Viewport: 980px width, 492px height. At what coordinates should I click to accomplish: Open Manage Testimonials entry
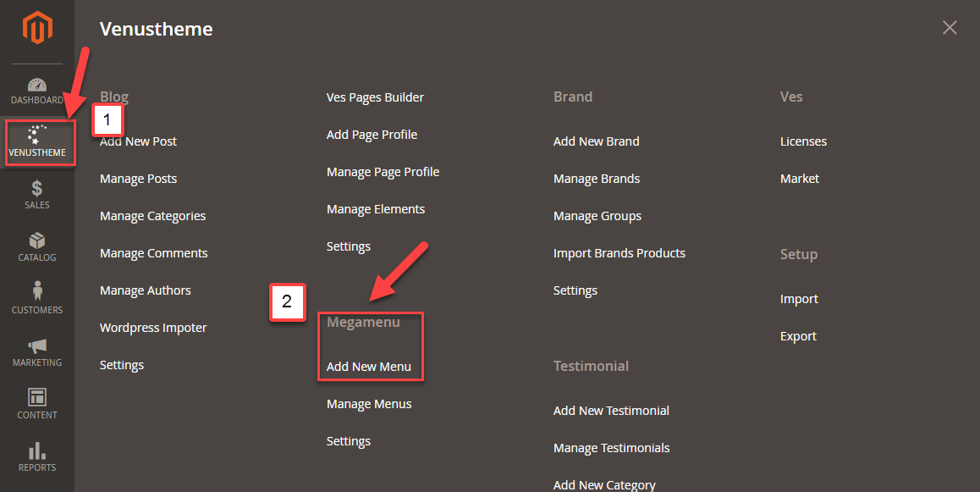tap(611, 448)
